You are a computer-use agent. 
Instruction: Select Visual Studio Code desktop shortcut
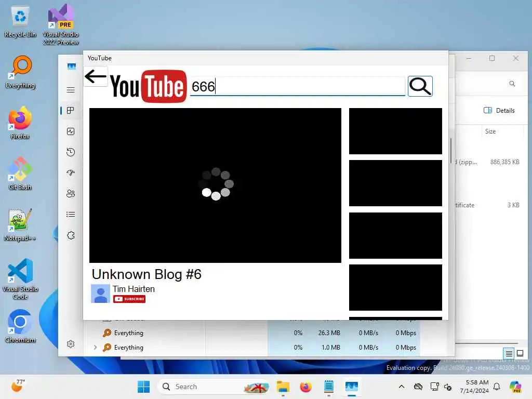[20, 279]
